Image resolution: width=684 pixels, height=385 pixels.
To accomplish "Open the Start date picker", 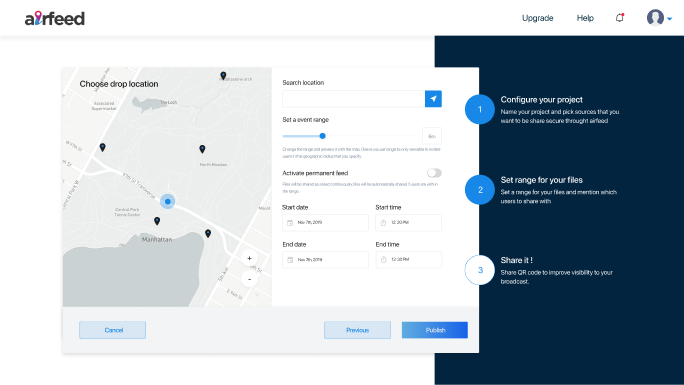I will point(325,223).
